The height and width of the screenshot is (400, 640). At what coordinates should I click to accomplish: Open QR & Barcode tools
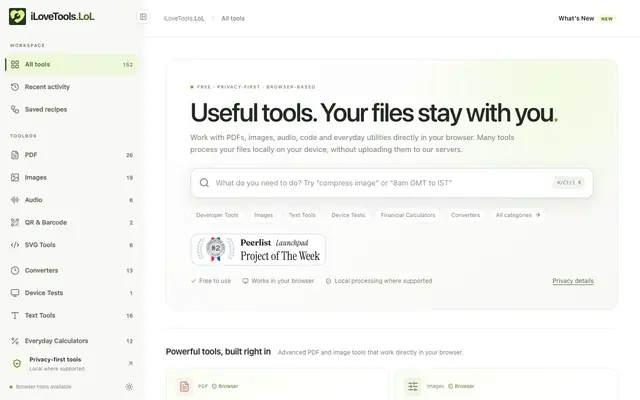point(72,222)
